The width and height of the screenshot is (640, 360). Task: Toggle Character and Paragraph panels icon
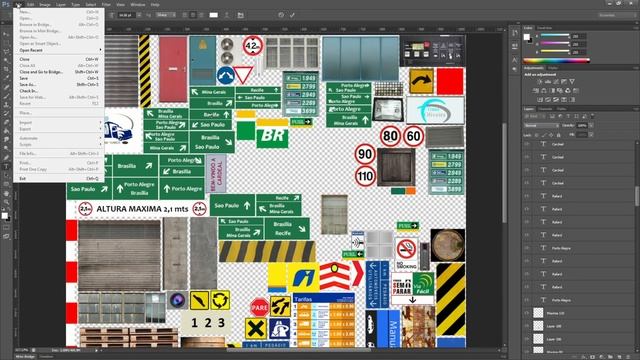[240, 15]
